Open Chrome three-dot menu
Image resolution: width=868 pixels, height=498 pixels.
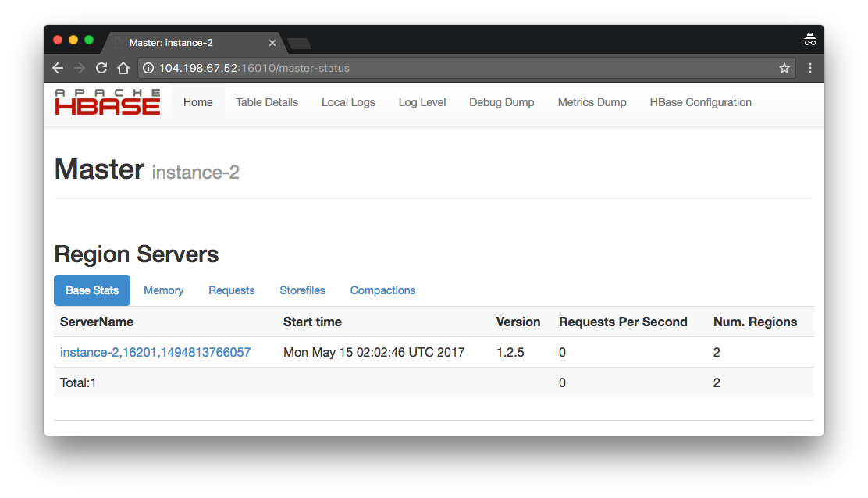810,68
